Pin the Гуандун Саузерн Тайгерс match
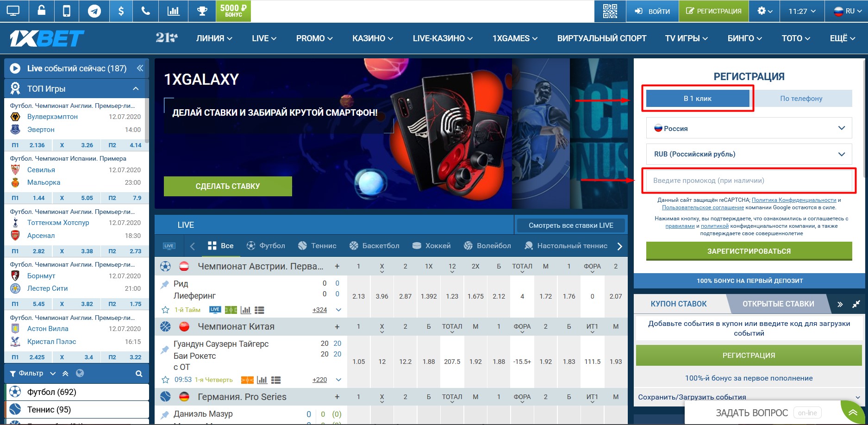The image size is (868, 425). pos(164,350)
